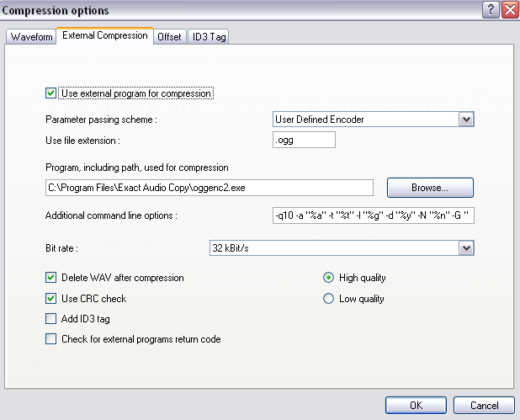Click the Additional command line options label
This screenshot has height=420, width=520.
tap(111, 215)
